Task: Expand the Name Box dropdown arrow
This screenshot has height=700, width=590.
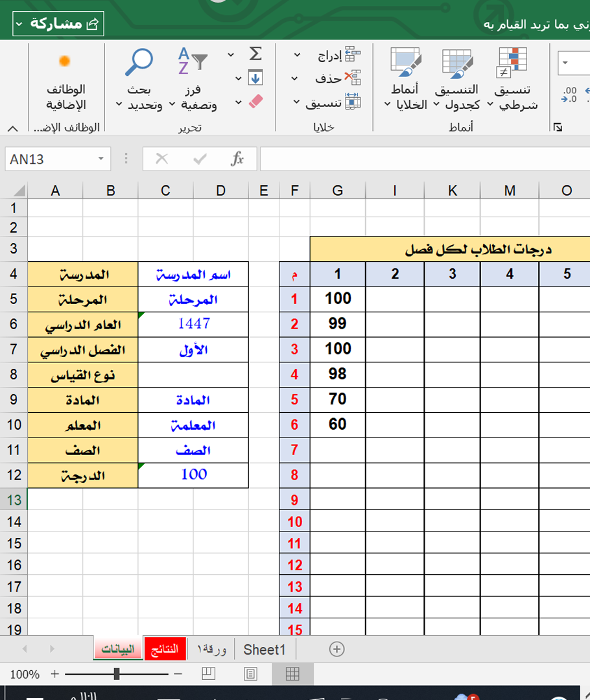Action: tap(100, 159)
